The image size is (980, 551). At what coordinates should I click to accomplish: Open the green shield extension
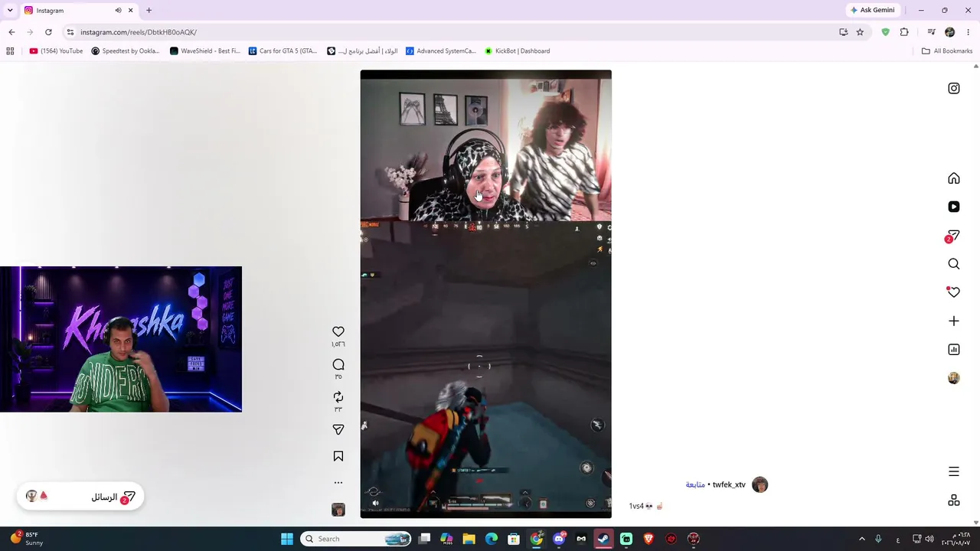click(886, 32)
